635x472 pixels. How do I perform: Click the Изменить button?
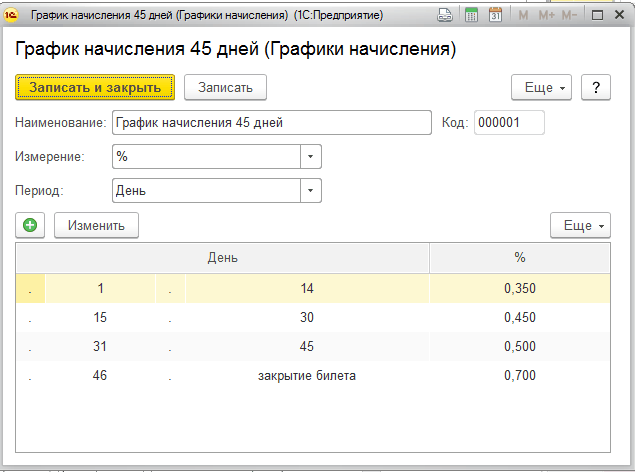point(96,225)
